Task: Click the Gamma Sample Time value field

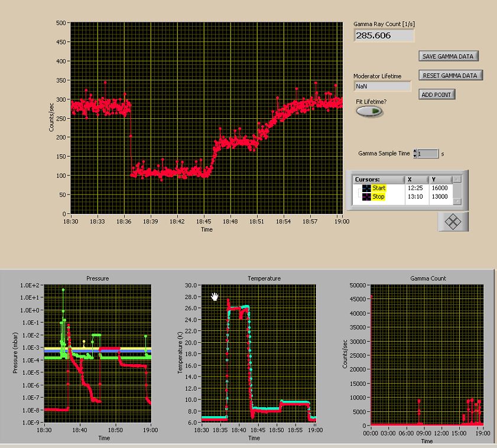Action: 428,154
